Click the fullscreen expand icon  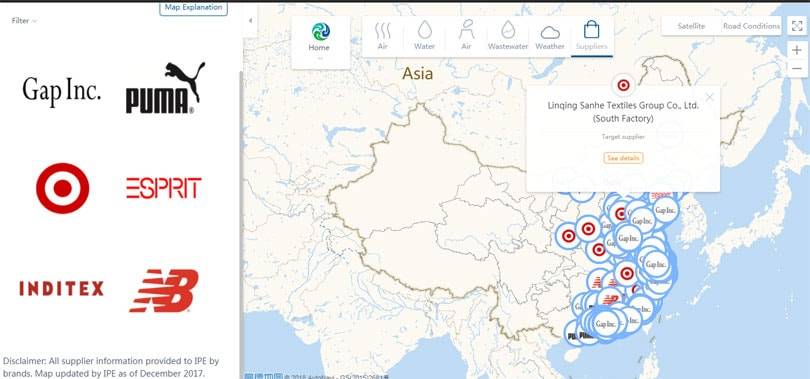[797, 26]
